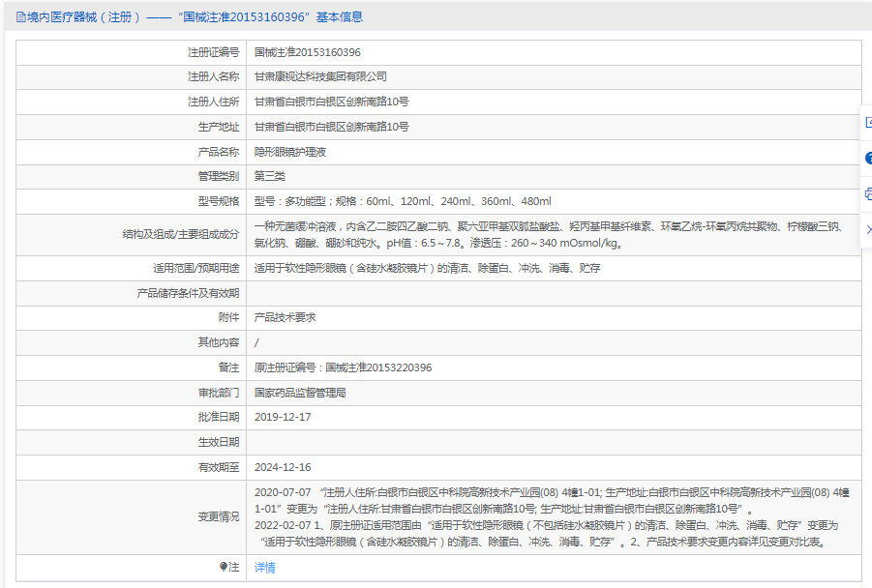Click the printer icon in right sidebar
Viewport: 872px width, 588px height.
pos(867,193)
